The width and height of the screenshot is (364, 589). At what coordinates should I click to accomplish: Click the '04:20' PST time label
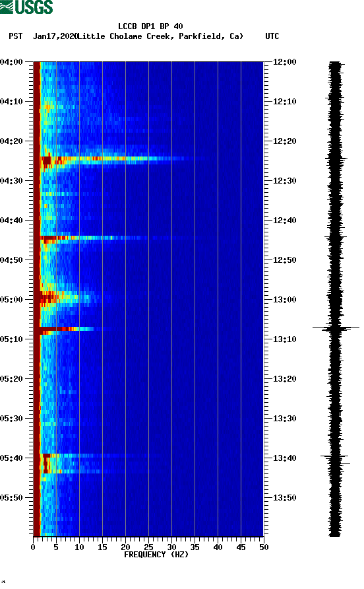click(x=11, y=141)
